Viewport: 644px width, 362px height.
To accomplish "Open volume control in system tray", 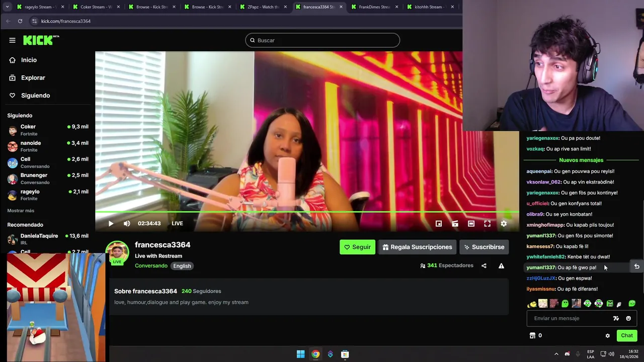I will coord(611,354).
